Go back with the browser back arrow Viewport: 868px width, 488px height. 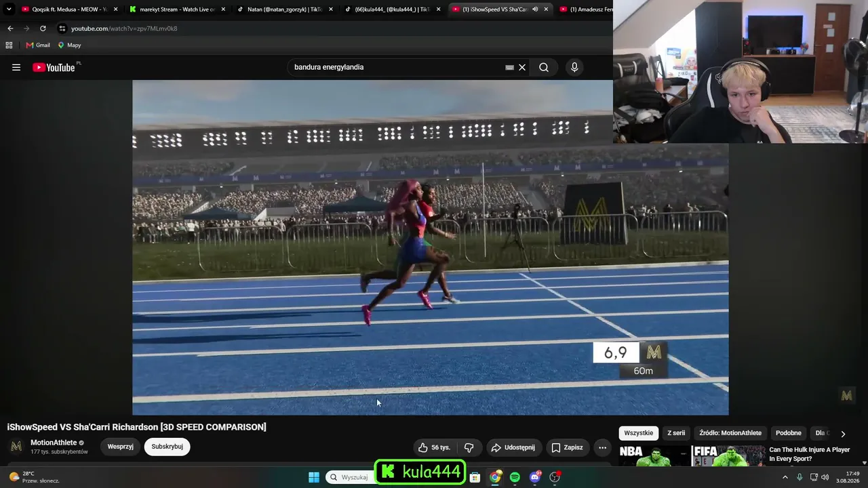(10, 28)
